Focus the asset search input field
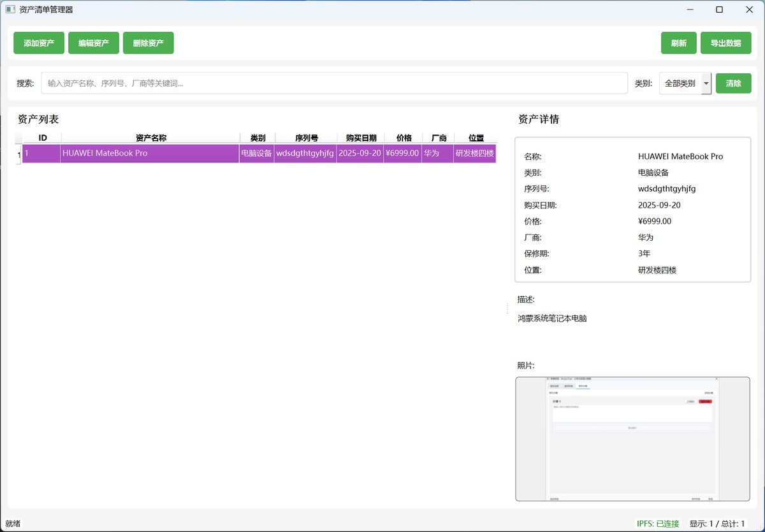 click(x=335, y=83)
